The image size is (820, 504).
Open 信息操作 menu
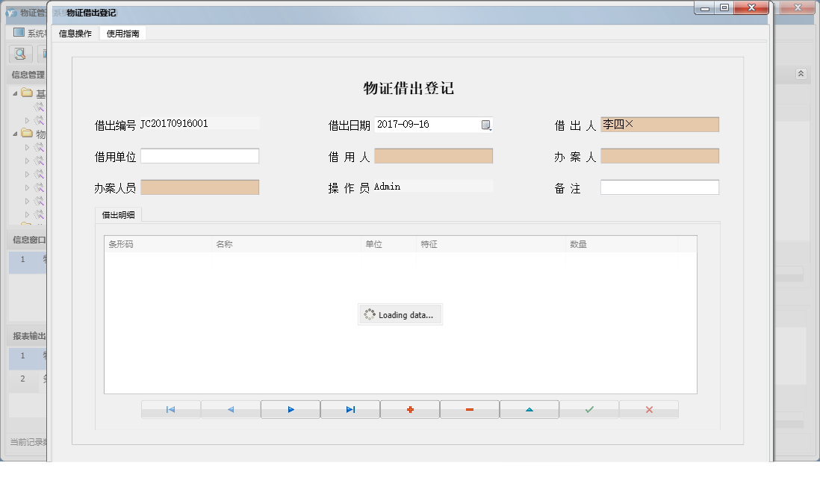coord(75,34)
